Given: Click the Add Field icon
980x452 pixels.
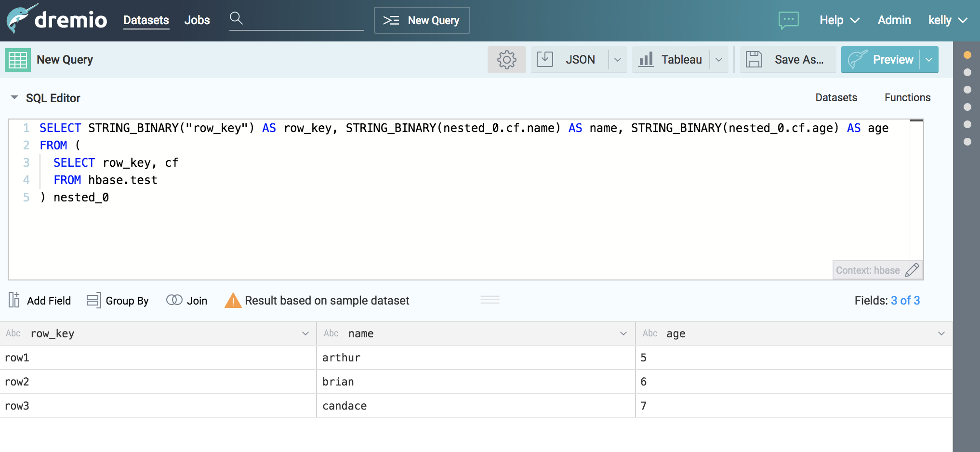Looking at the screenshot, I should coord(14,300).
